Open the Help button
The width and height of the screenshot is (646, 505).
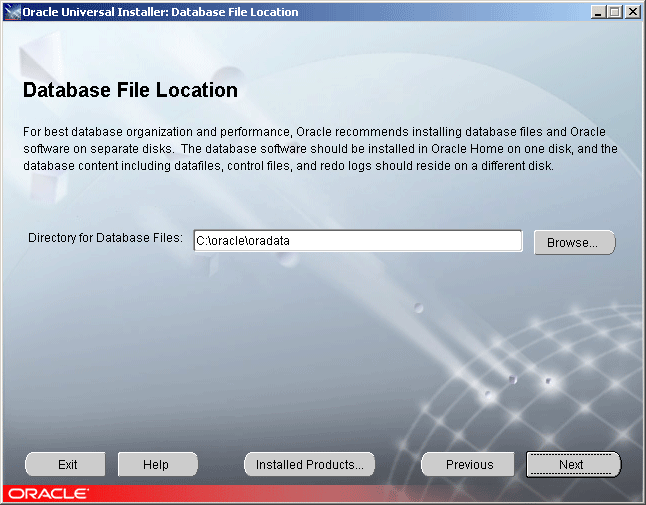click(x=157, y=465)
